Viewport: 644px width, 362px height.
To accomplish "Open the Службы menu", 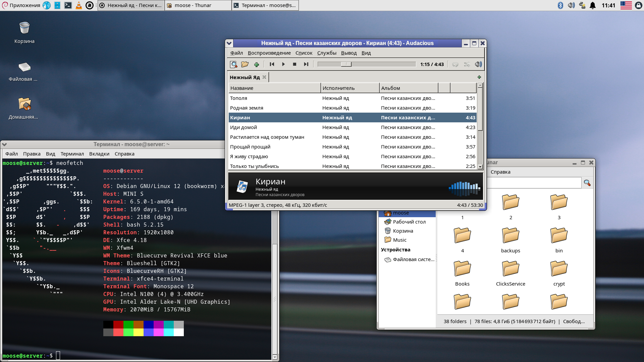I will point(327,53).
